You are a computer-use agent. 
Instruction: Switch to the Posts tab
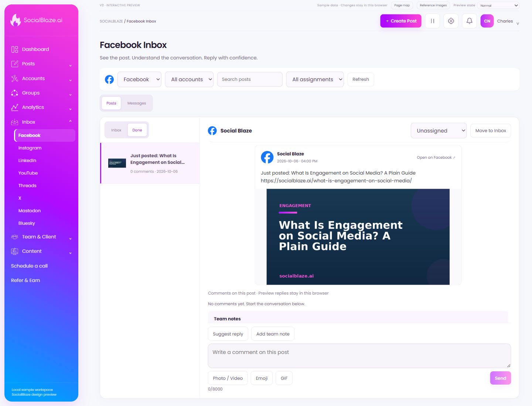[111, 103]
